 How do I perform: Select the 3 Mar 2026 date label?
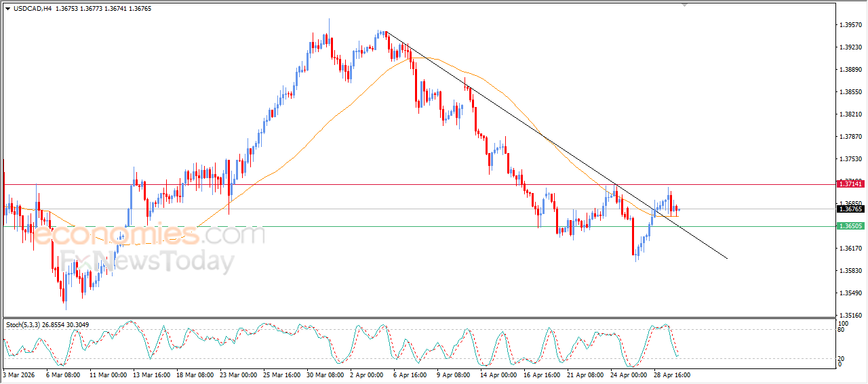18,375
